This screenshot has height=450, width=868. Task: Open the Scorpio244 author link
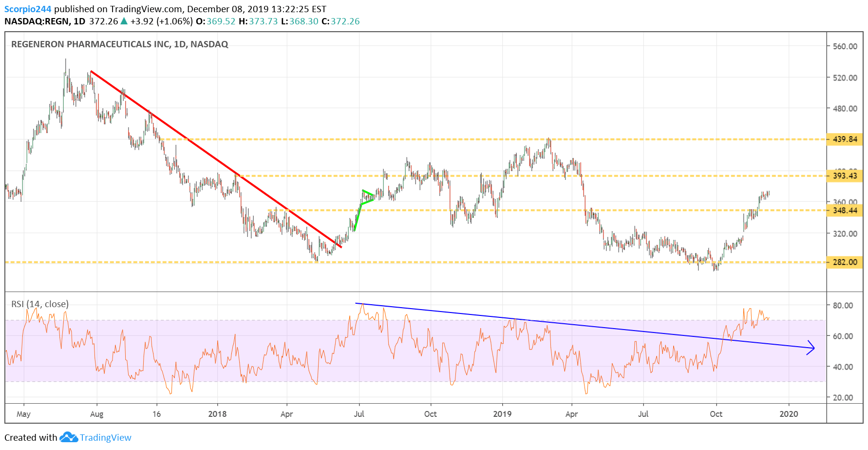point(28,9)
